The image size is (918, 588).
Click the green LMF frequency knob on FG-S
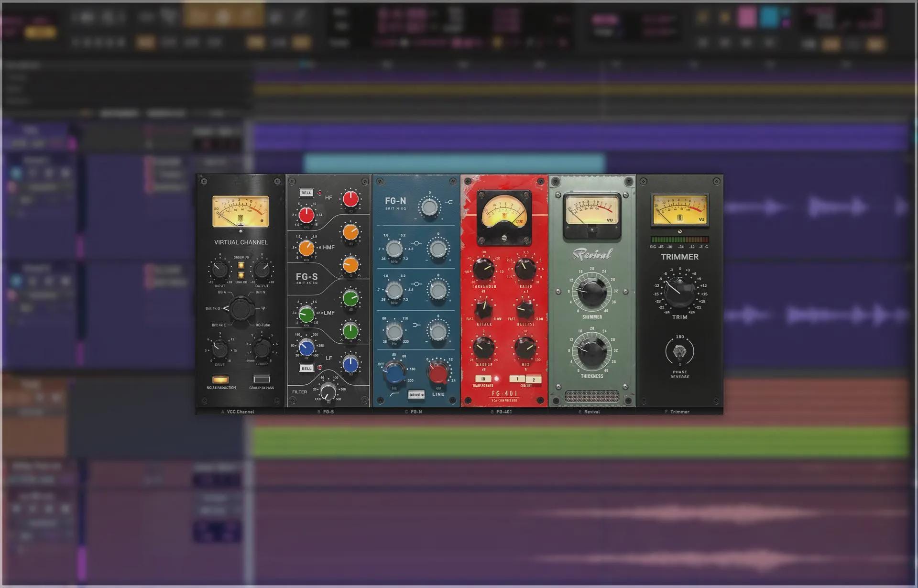(306, 315)
